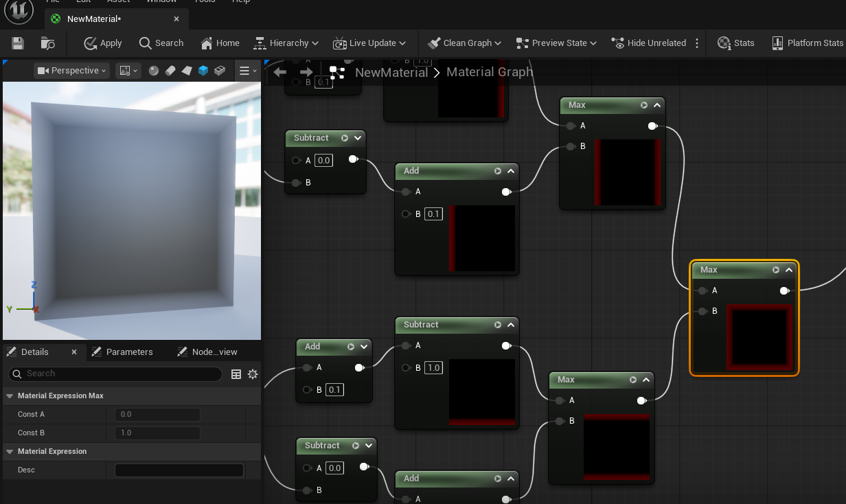
Task: Save the material with the floppy disk icon
Action: (x=18, y=43)
